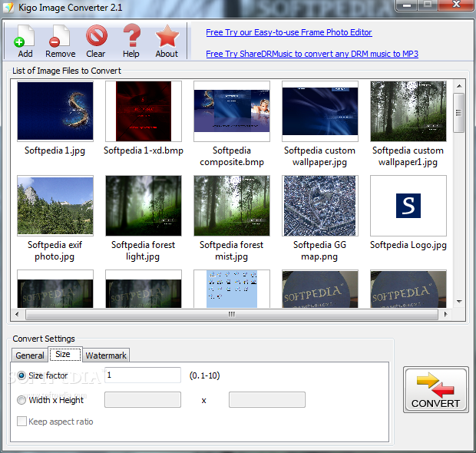Click the vertical scrollbar up arrow
The width and height of the screenshot is (476, 453).
pos(459,86)
